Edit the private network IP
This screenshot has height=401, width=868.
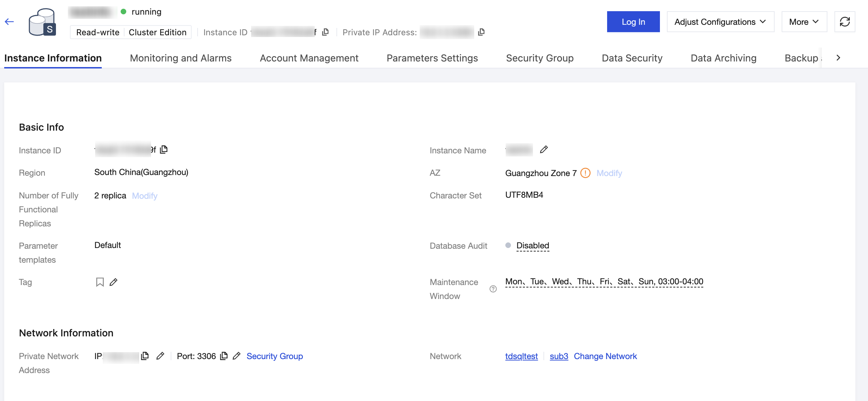tap(160, 356)
